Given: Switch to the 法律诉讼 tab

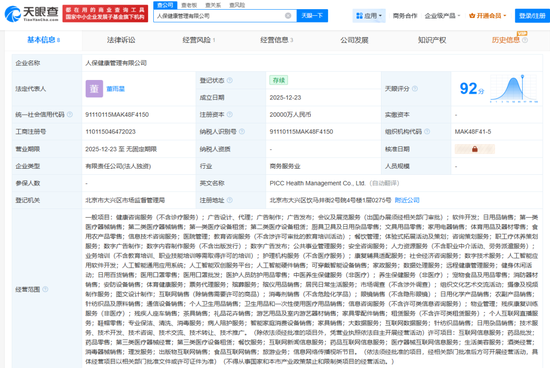Looking at the screenshot, I should (x=121, y=40).
